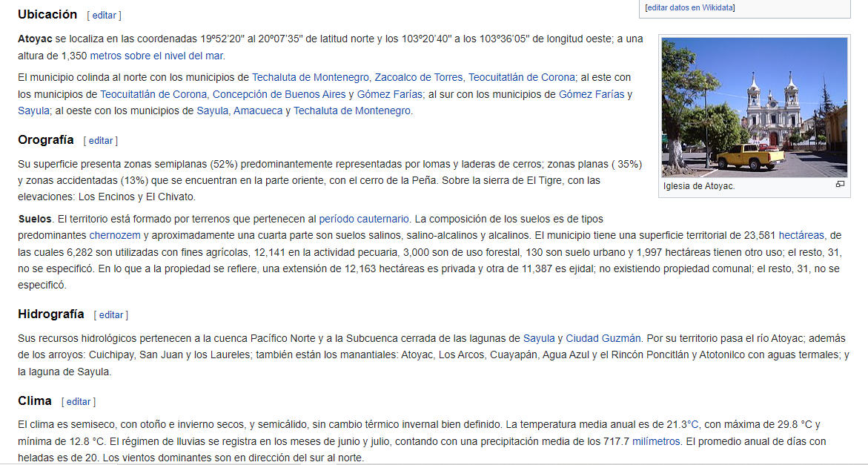Click editar next to Hidrografía heading
Image resolution: width=868 pixels, height=465 pixels.
click(110, 315)
